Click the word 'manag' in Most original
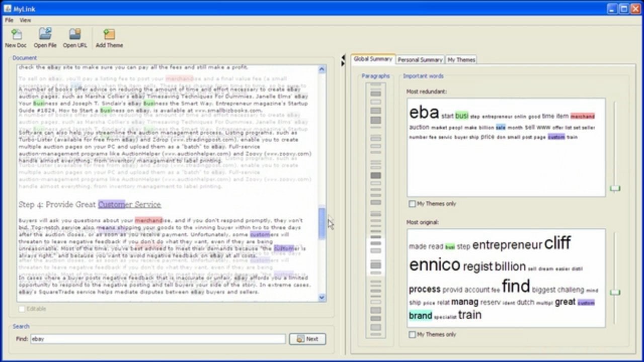This screenshot has width=644, height=362. 464,302
